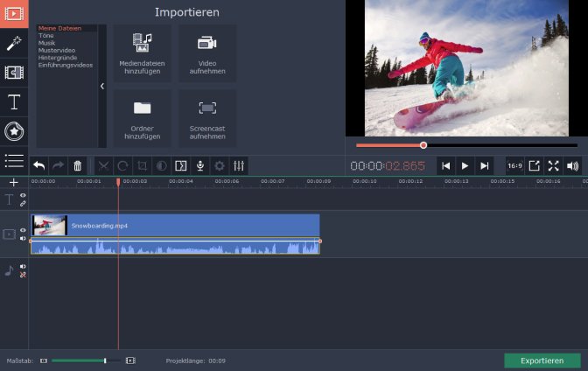Image resolution: width=588 pixels, height=371 pixels.
Task: Click the video track icon
Action: pyautogui.click(x=9, y=234)
